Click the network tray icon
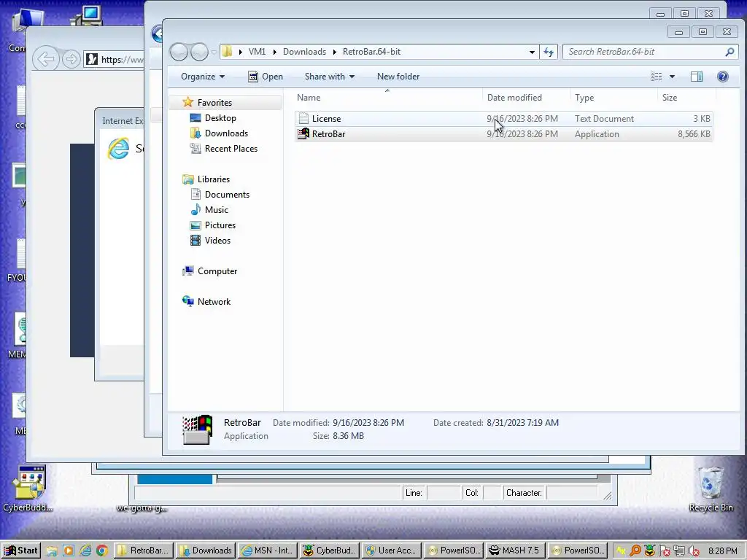 [x=679, y=551]
